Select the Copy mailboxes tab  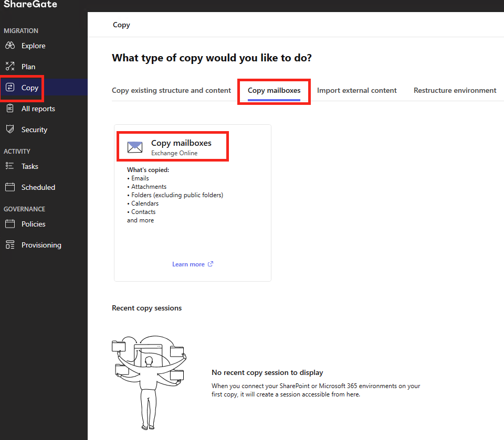pos(274,90)
